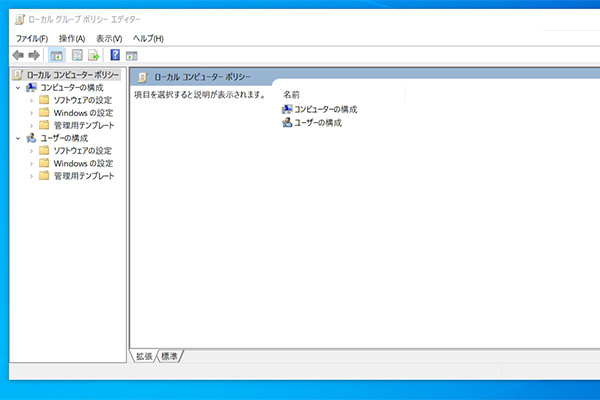This screenshot has height=400, width=600.
Task: Select Windows の設定 label under コンピューターの構成
Action: tap(83, 113)
